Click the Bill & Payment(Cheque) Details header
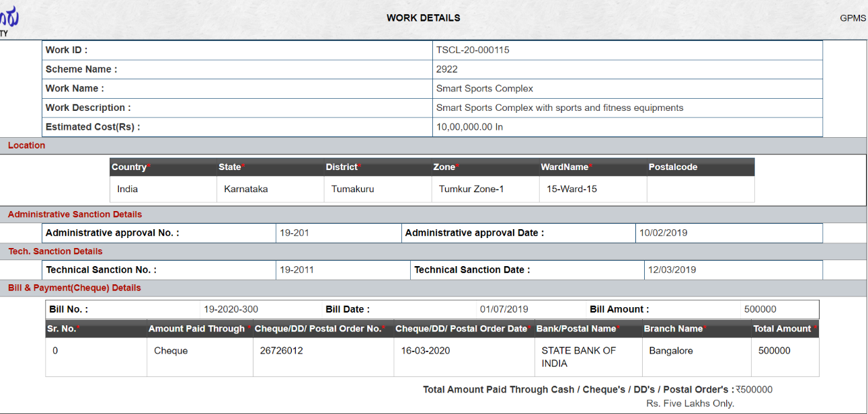The width and height of the screenshot is (868, 414). [74, 288]
